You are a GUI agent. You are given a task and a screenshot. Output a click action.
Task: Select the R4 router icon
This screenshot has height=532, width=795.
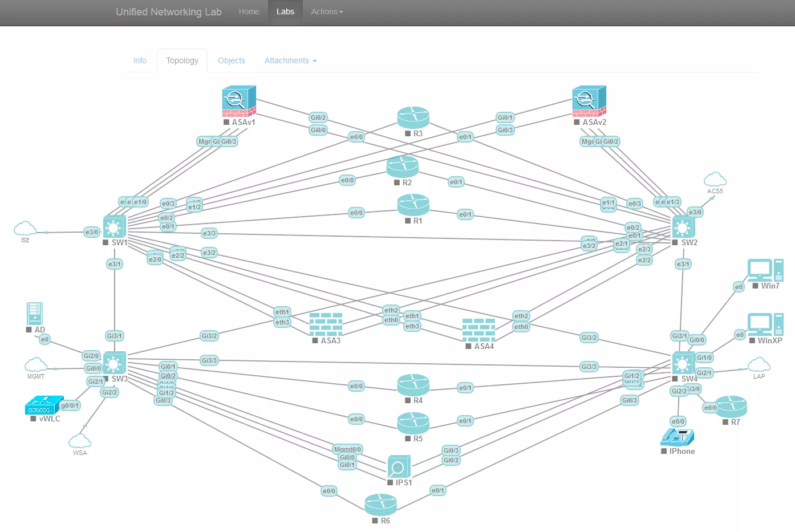click(x=413, y=385)
